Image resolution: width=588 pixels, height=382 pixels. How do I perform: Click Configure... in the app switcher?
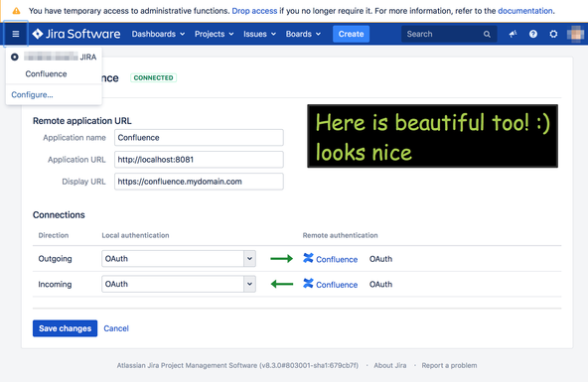tap(32, 94)
